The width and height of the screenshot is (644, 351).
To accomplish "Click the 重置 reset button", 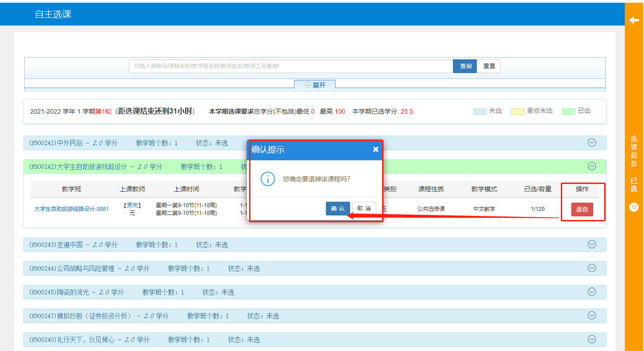I will tap(489, 66).
